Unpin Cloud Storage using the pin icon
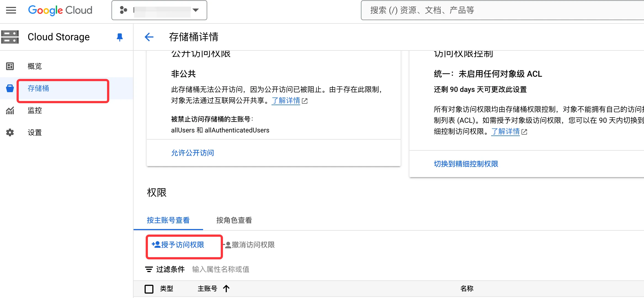Screen dimensions: 644x298 tap(119, 37)
